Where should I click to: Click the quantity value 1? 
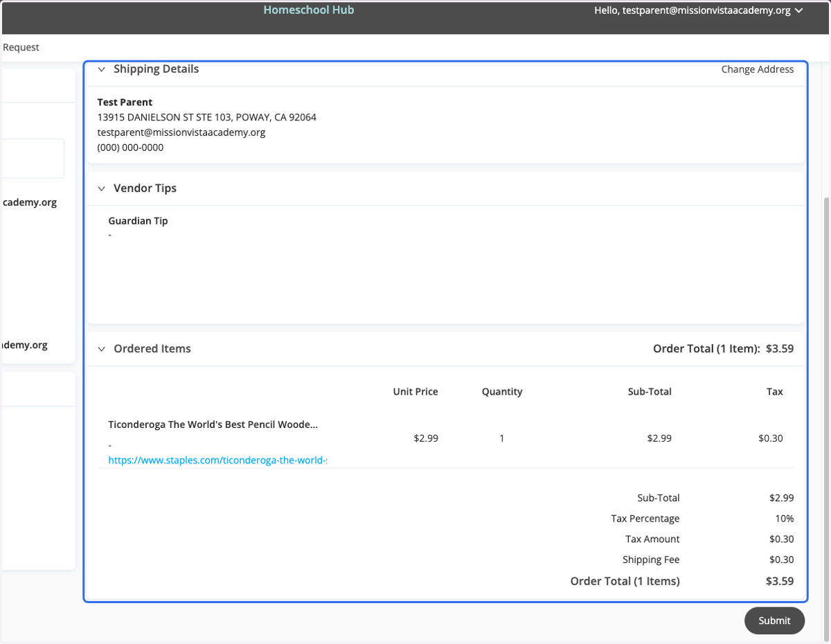pos(502,438)
